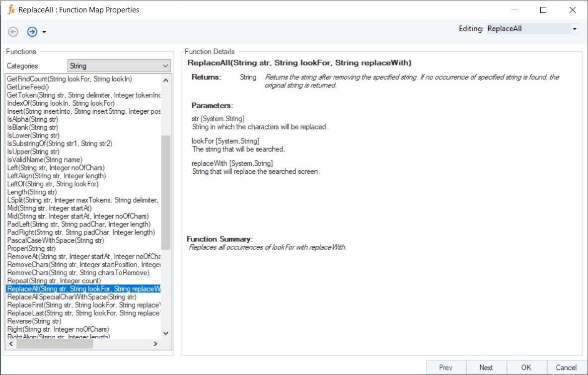Image resolution: width=588 pixels, height=375 pixels.
Task: Open the forward arrow history dropdown
Action: click(x=44, y=32)
